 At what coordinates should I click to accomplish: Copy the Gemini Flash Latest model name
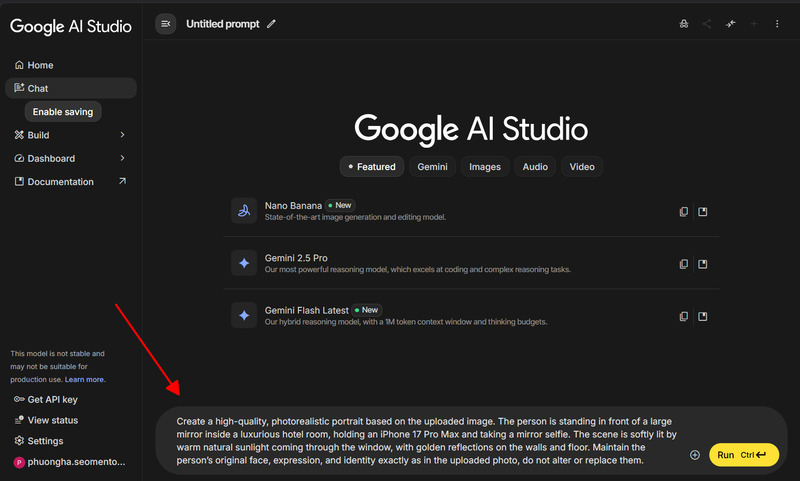(684, 316)
